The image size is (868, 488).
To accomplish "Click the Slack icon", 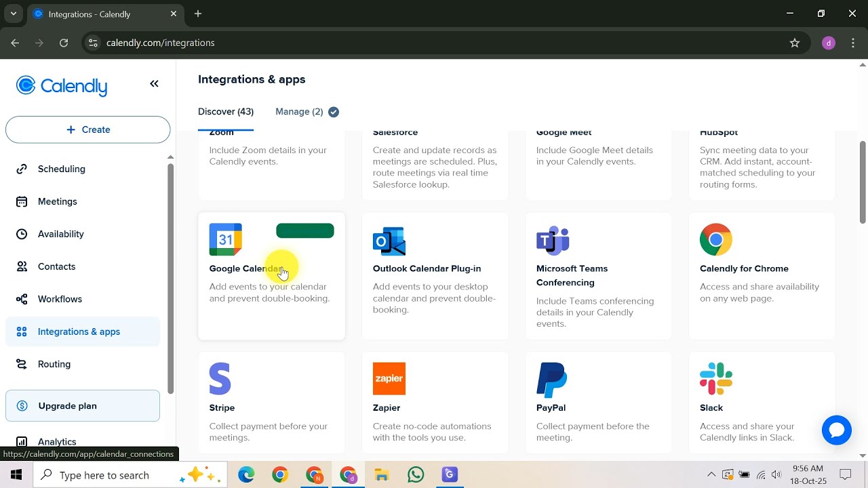I will pyautogui.click(x=716, y=379).
